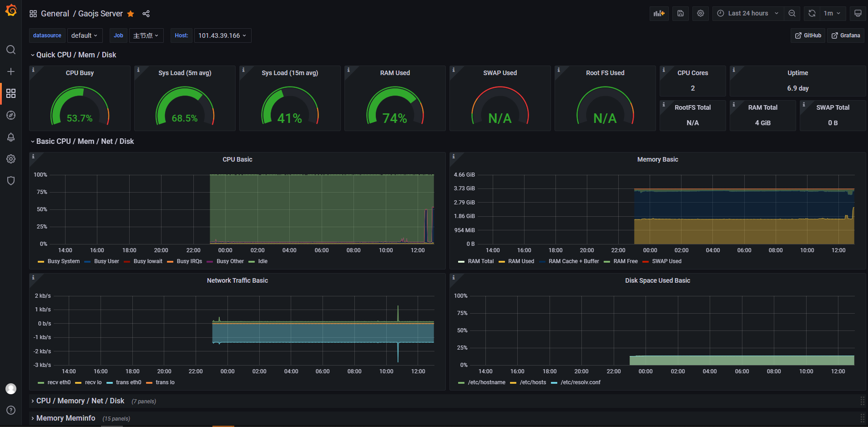Click the Gaojs Server dashboard title

[x=101, y=14]
